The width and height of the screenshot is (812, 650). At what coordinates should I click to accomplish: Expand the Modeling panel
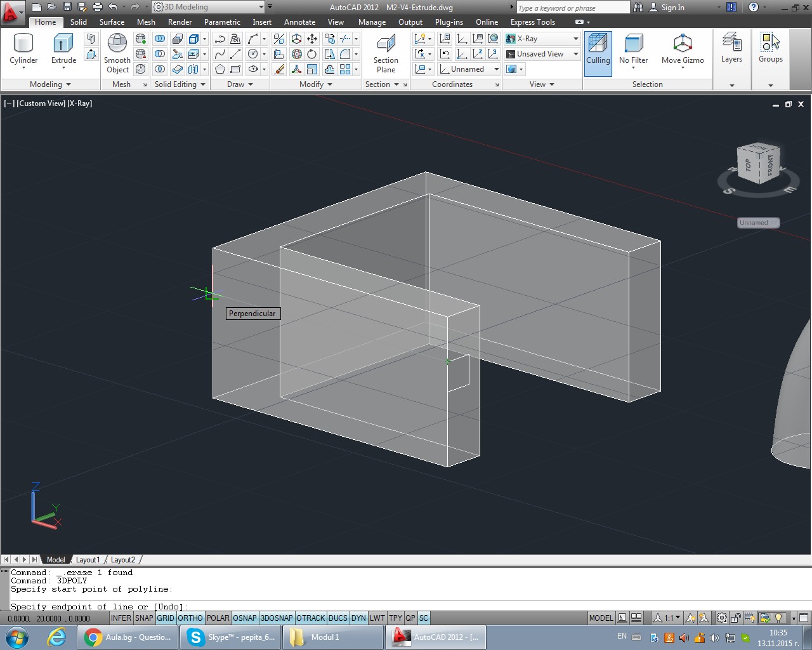(x=50, y=84)
